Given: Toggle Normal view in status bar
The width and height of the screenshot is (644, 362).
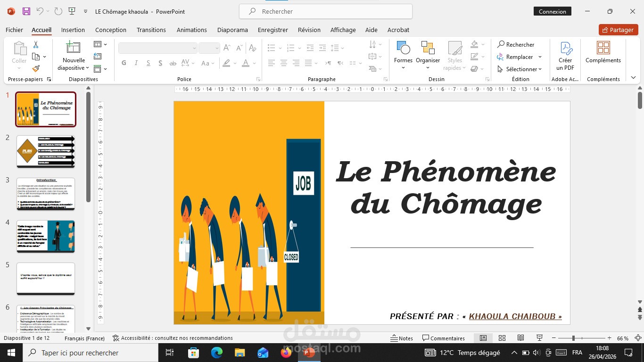Looking at the screenshot, I should pyautogui.click(x=483, y=338).
